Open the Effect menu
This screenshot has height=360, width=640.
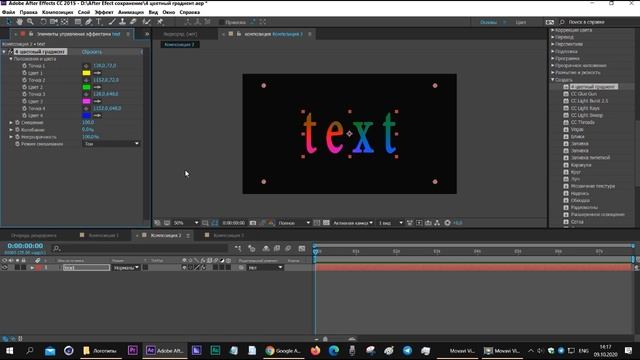[104, 12]
